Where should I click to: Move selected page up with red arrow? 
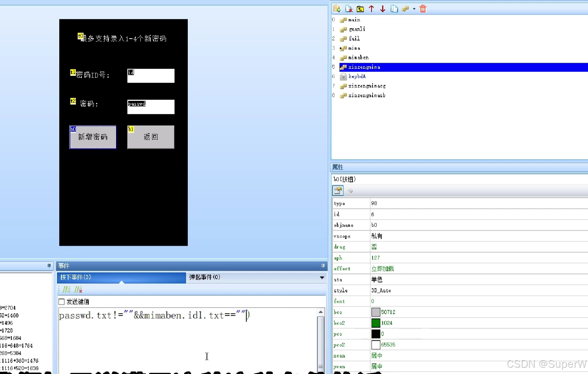point(372,9)
